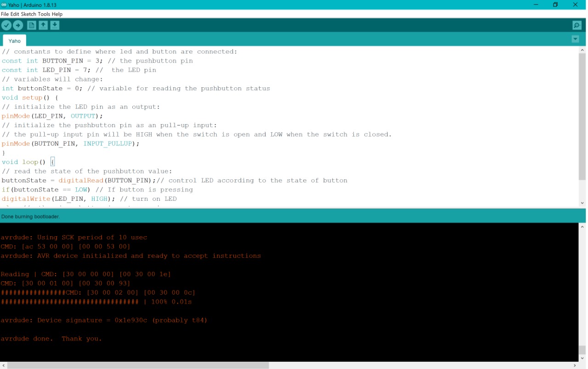Click the code editor vertical scrollbar thumb

coord(582,117)
